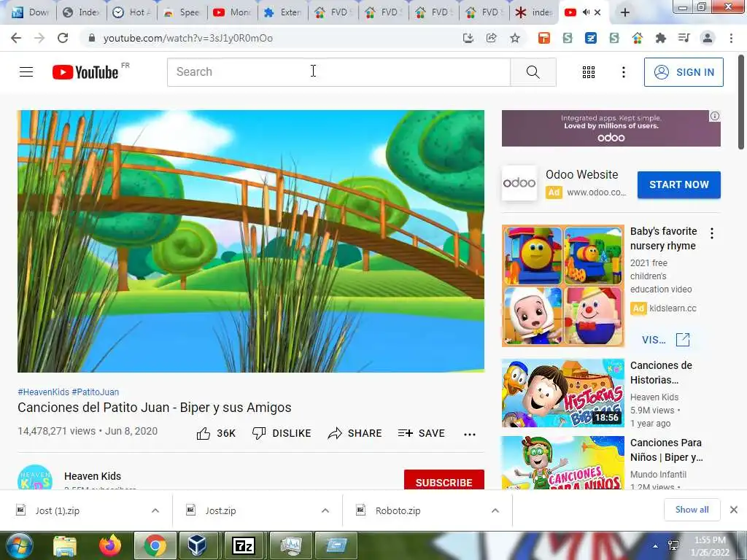Click the search magnifier button
This screenshot has width=747, height=560.
pos(533,72)
